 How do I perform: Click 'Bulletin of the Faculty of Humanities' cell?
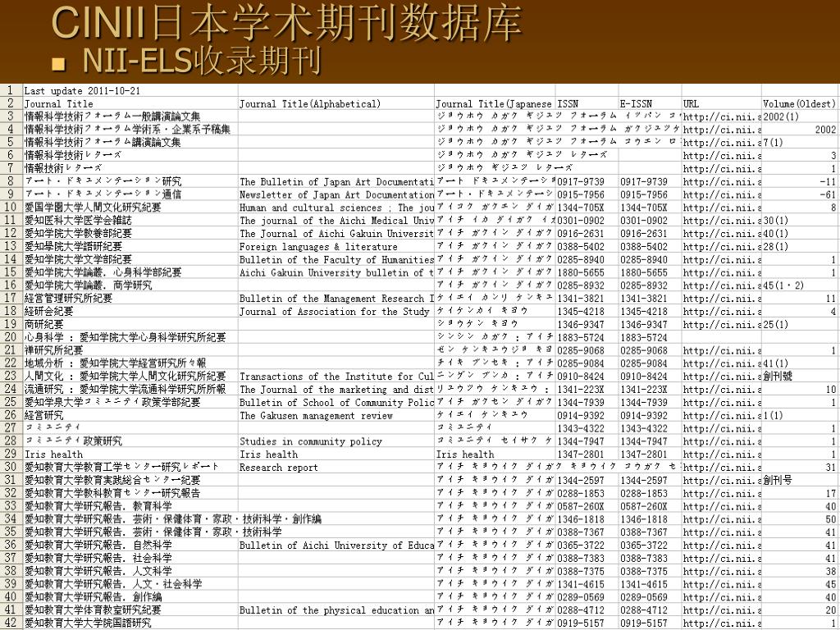(336, 259)
